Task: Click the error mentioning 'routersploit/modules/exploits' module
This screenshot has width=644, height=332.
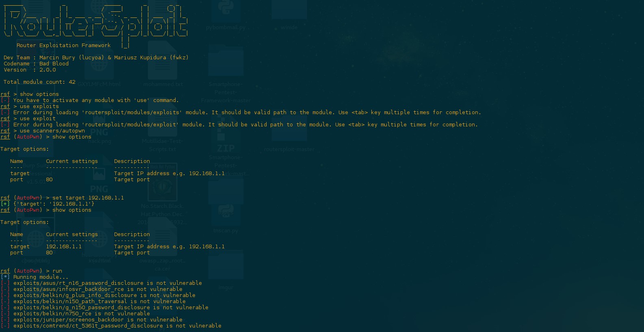Action: (x=241, y=113)
